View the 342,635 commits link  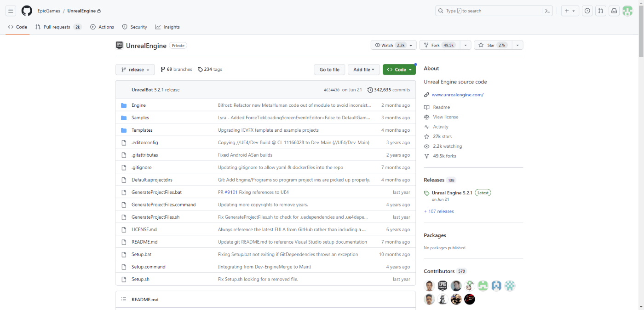389,90
